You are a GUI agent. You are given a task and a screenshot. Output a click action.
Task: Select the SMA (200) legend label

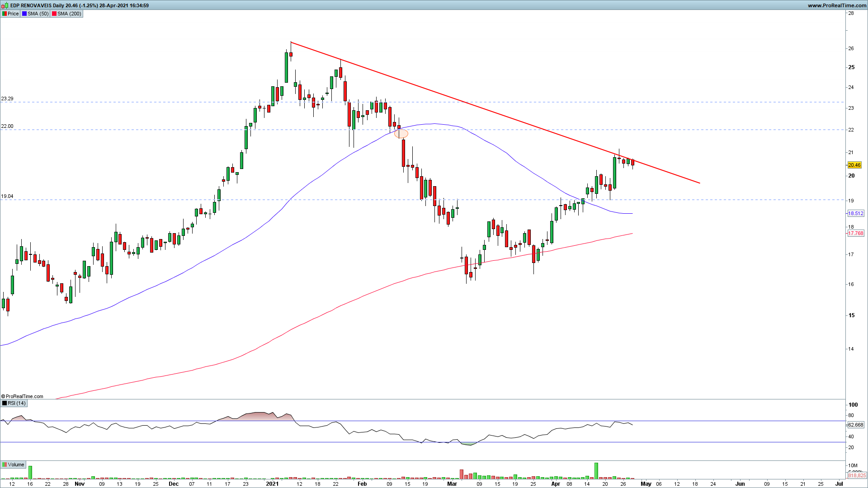tap(69, 14)
